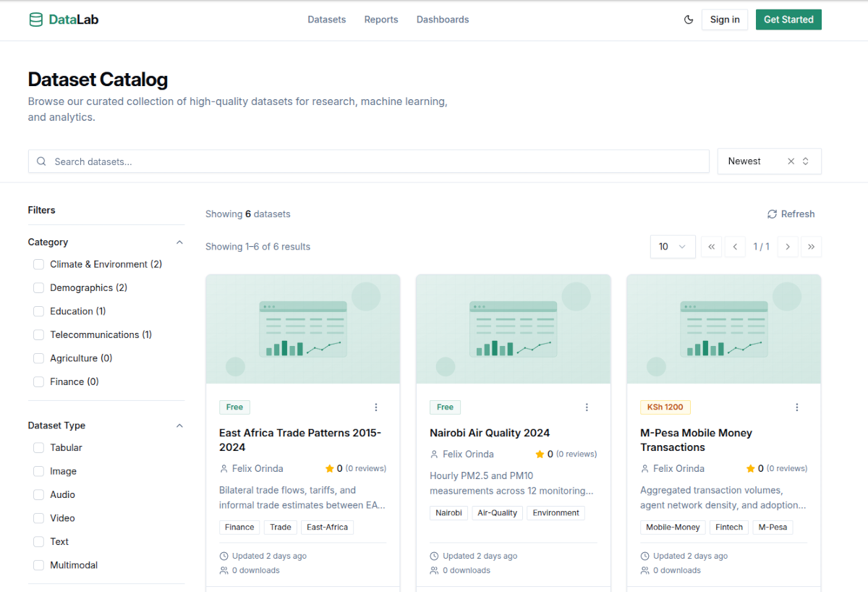Click star rating on Nairobi Air Quality card
Screen dimensions: 868x592
tap(540, 454)
